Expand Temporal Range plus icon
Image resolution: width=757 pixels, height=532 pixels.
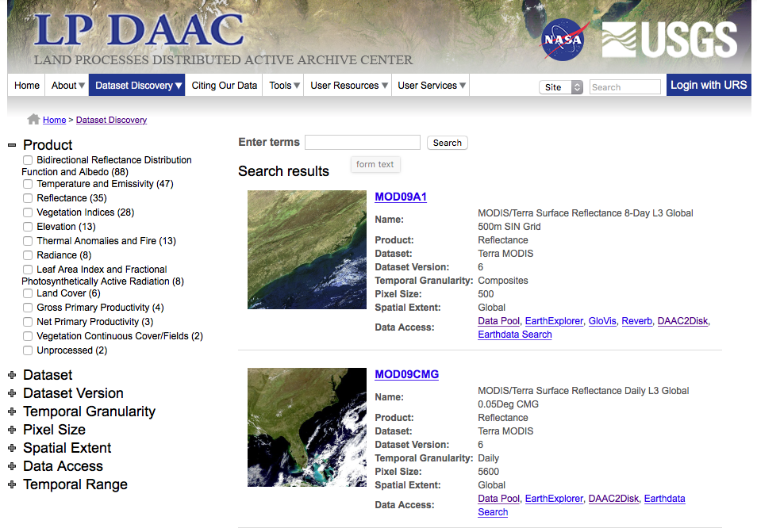click(12, 484)
